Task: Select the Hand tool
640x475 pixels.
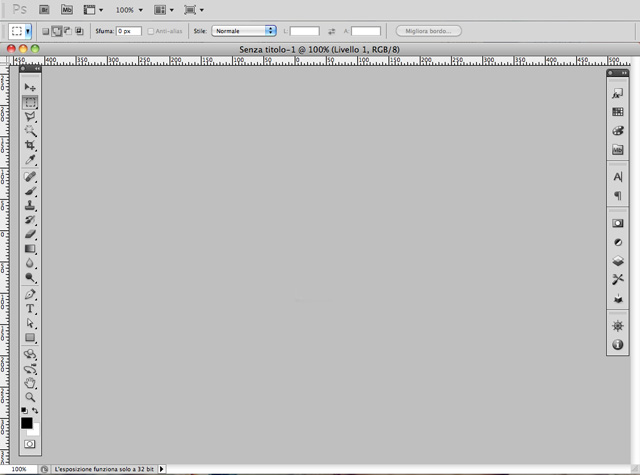Action: tap(30, 382)
